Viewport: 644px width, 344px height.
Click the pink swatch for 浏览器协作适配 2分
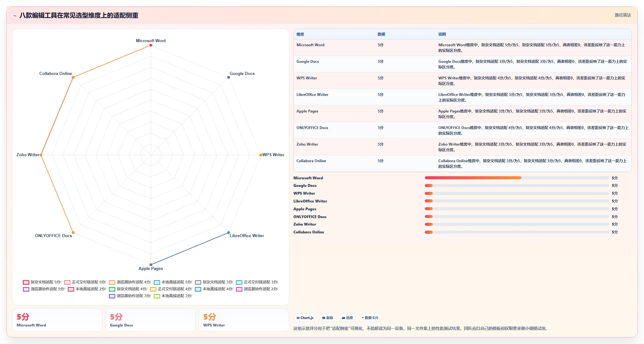239,289
